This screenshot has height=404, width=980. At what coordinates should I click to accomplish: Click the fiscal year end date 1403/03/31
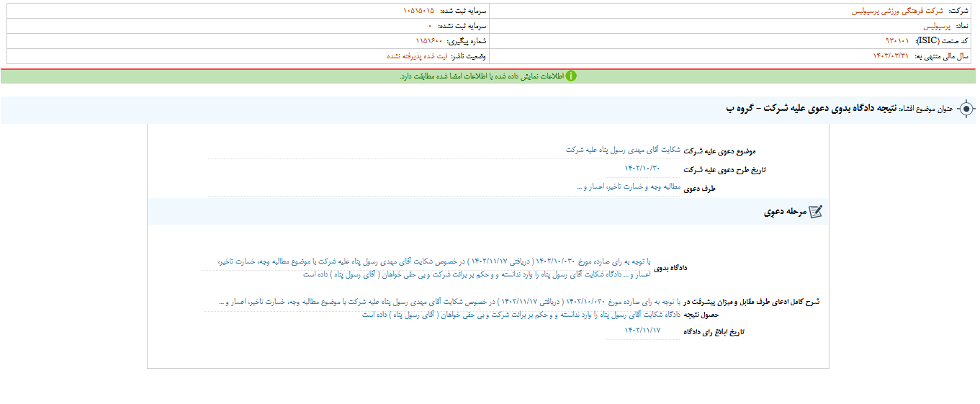point(891,56)
